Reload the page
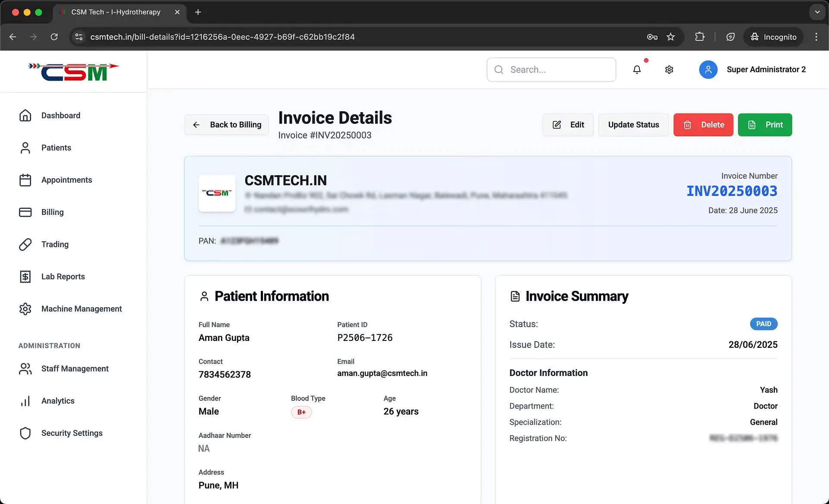Image resolution: width=829 pixels, height=504 pixels. pyautogui.click(x=54, y=37)
